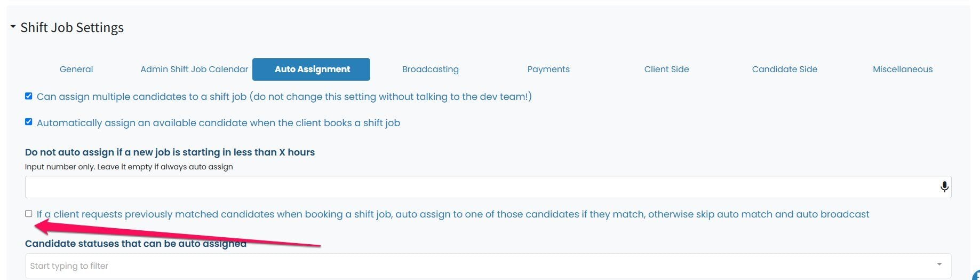Focus the 'less than X hours' input field
Image resolution: width=980 pixels, height=280 pixels.
coord(480,187)
